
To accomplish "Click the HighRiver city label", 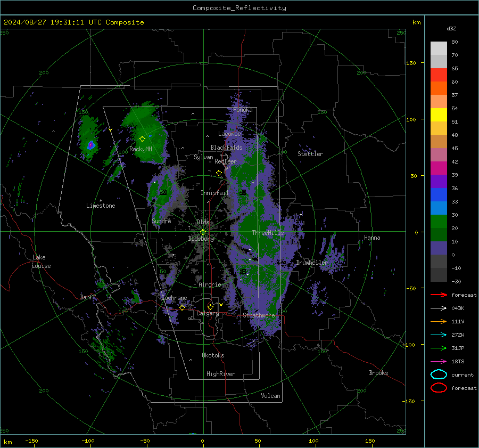I will tap(221, 374).
